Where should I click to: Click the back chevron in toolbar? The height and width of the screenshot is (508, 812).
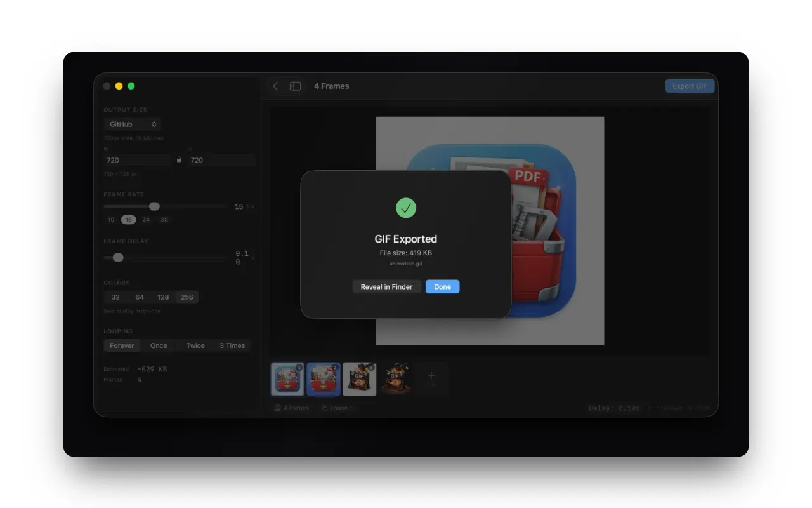(275, 86)
